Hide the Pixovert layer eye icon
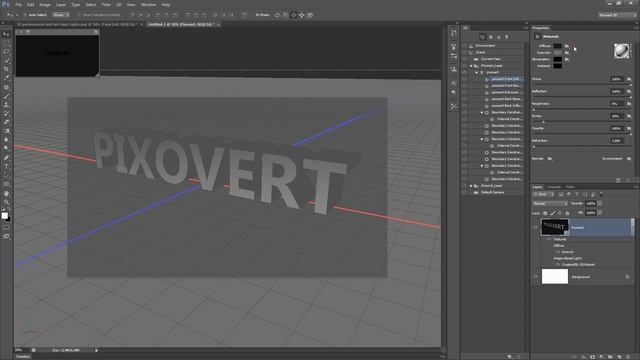This screenshot has height=360, width=640. (x=535, y=227)
